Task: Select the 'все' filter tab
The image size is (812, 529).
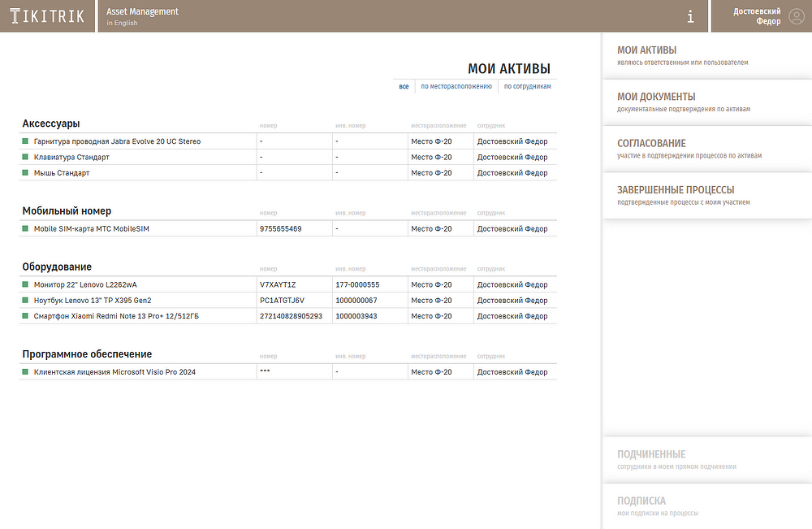Action: click(404, 86)
